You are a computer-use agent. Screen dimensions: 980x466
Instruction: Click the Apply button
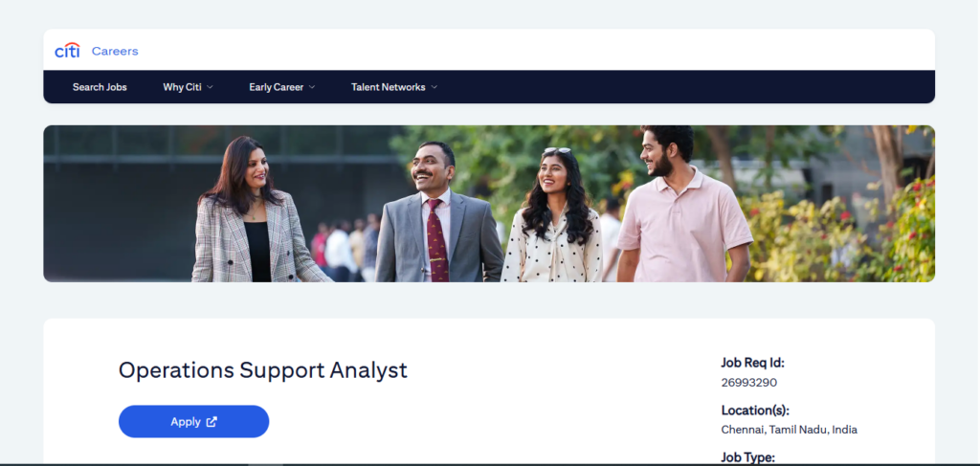[193, 422]
